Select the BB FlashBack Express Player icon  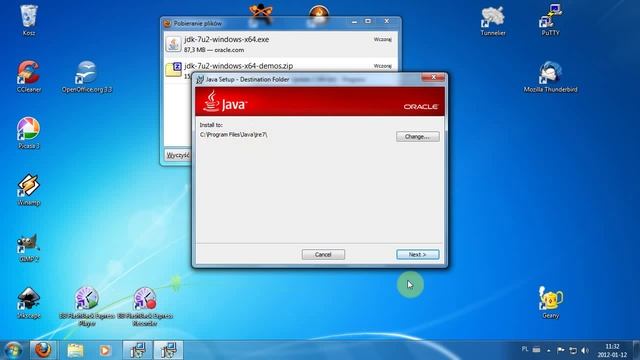(87, 306)
